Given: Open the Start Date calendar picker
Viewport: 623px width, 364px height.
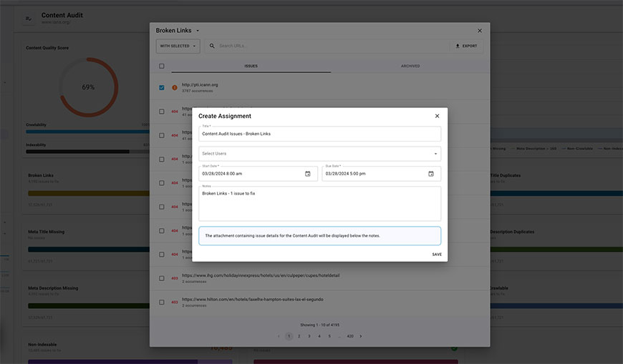Looking at the screenshot, I should (308, 174).
